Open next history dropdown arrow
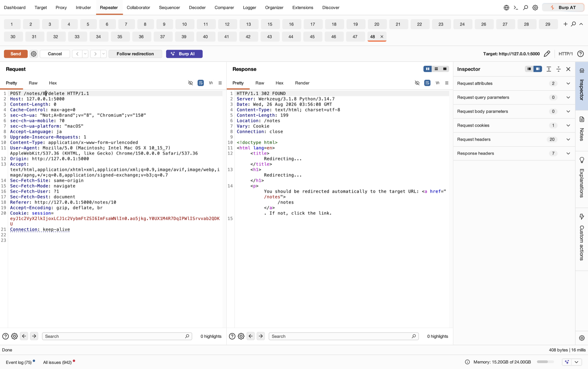Screen dimensions: 588x369 tap(104, 54)
